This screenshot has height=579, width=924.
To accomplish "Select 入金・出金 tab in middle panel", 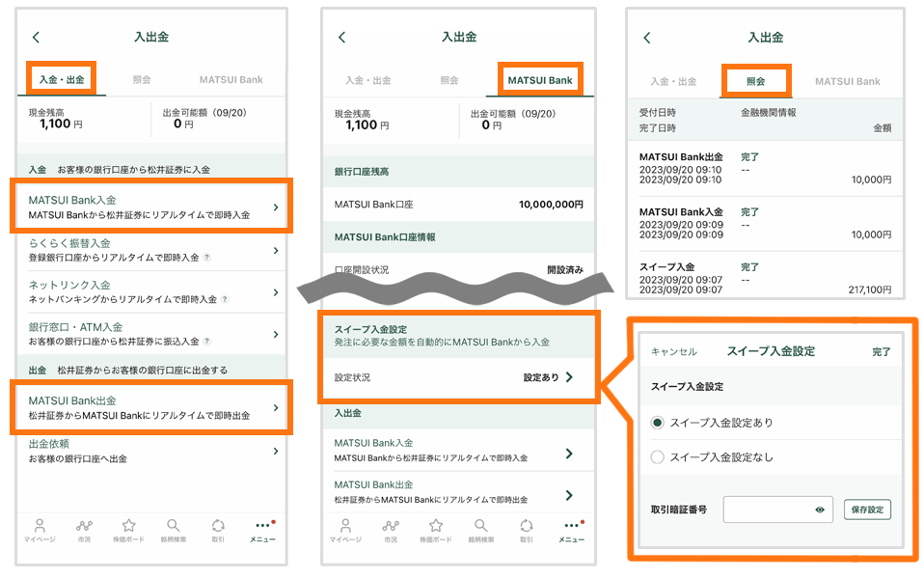I will point(368,80).
